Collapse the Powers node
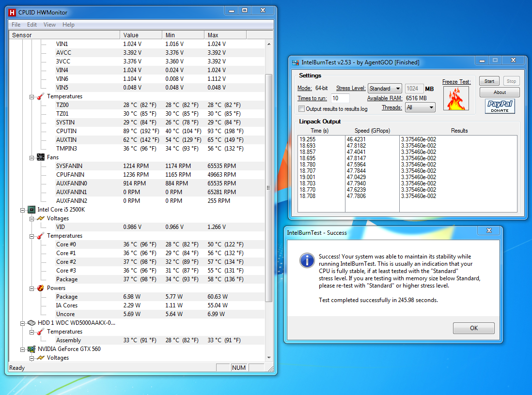Screen dimensions: 532x395 pos(31,289)
